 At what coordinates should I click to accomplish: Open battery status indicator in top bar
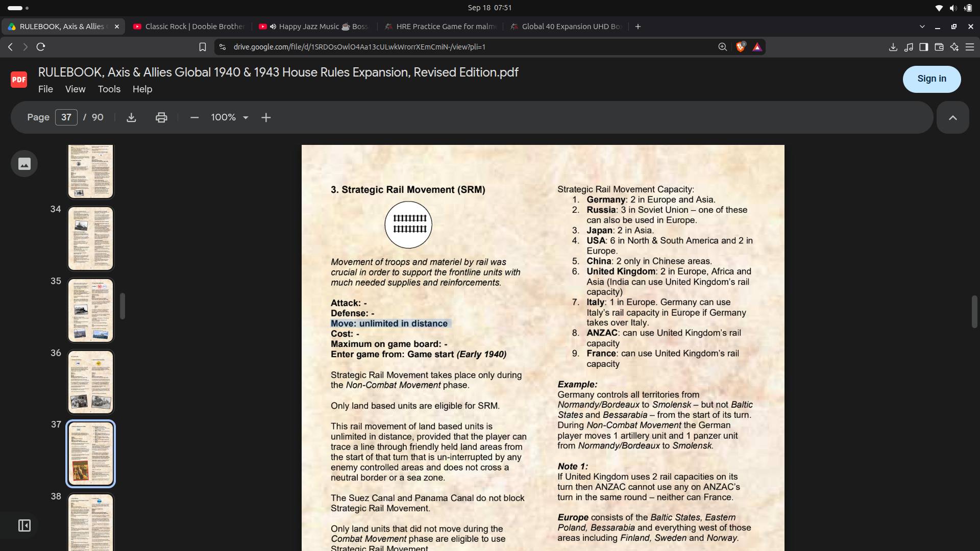coord(968,8)
